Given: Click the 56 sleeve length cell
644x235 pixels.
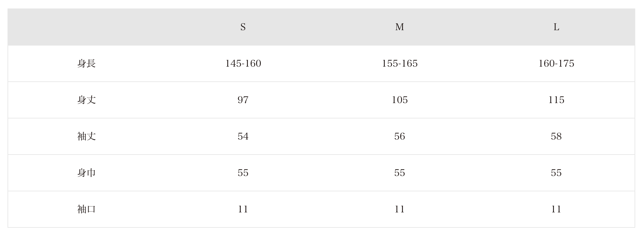Looking at the screenshot, I should (400, 137).
